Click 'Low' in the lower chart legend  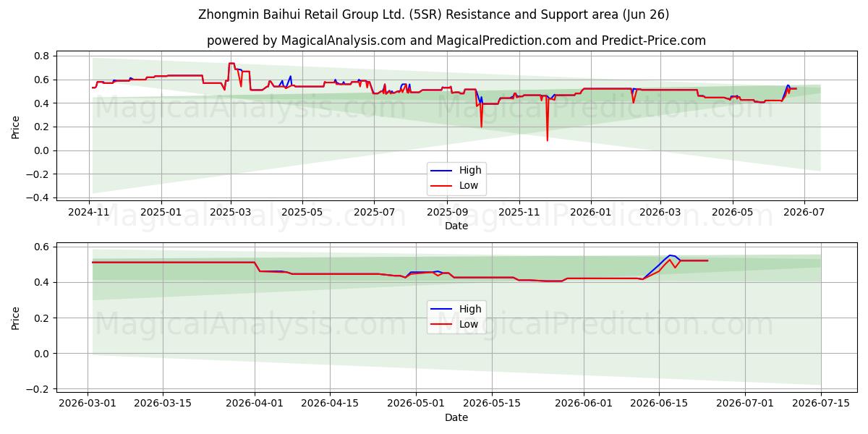click(x=468, y=324)
